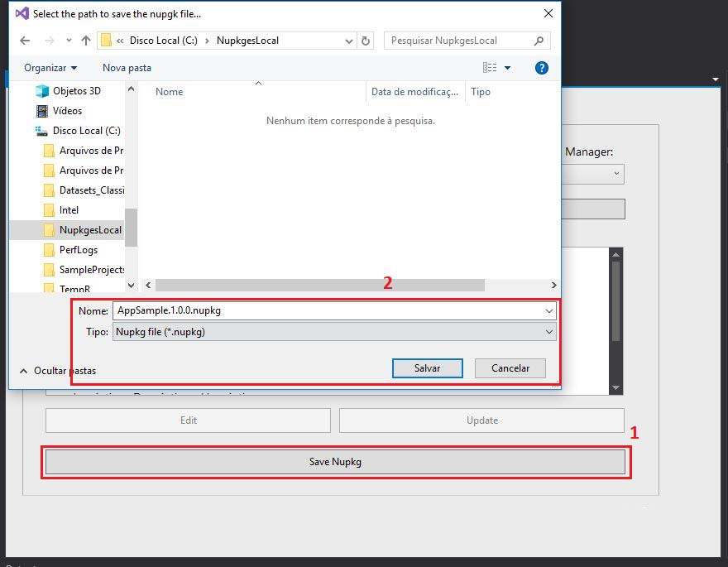Click the back navigation arrow
This screenshot has width=728, height=567.
coord(25,39)
